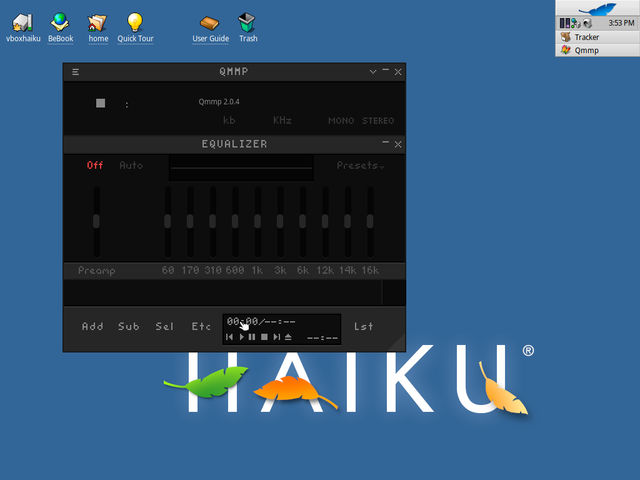This screenshot has height=480, width=640.
Task: Open the playlist Add menu
Action: [x=93, y=327]
